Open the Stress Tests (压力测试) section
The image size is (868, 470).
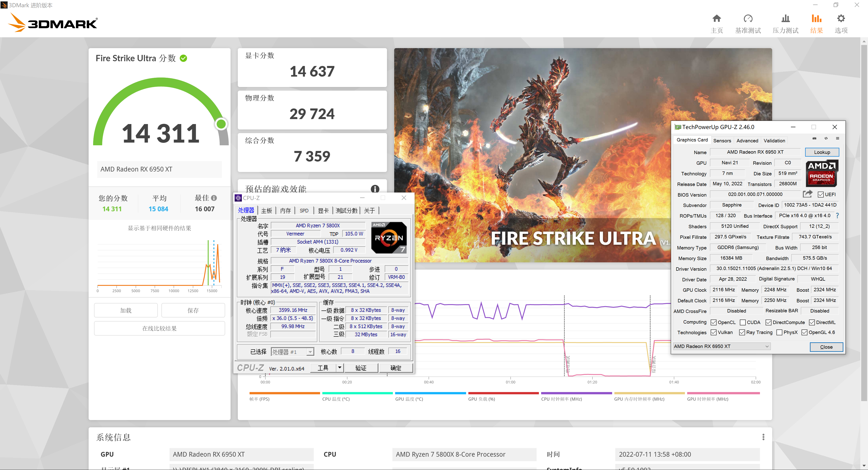[x=785, y=23]
